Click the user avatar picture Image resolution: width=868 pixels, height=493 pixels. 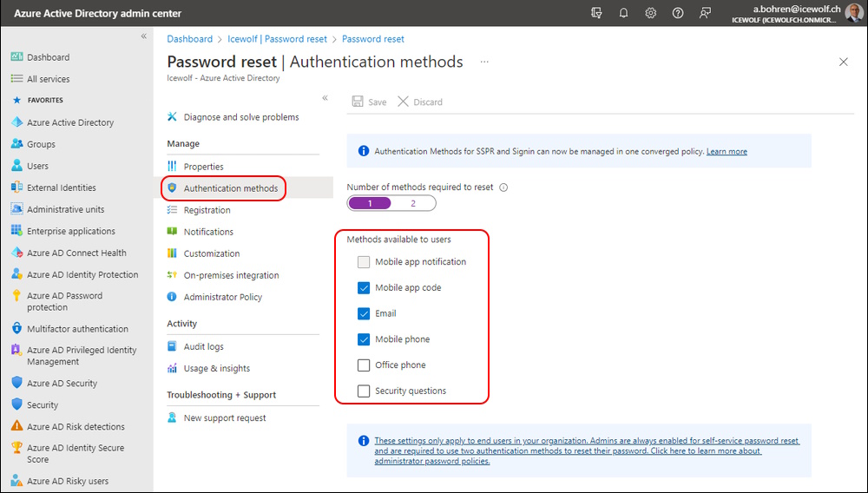853,12
